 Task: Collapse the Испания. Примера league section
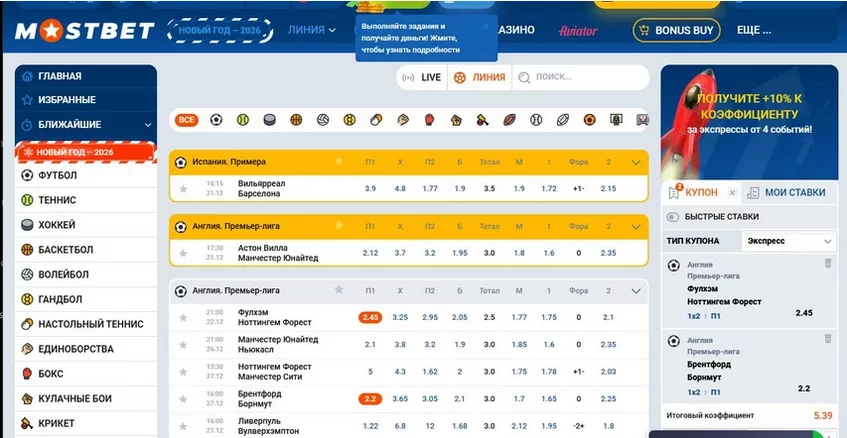coord(636,162)
